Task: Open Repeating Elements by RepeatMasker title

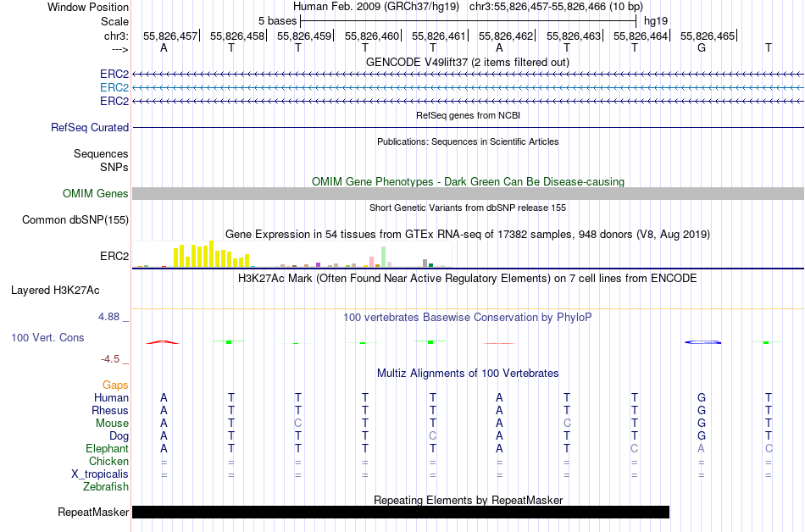Action: 468,500
